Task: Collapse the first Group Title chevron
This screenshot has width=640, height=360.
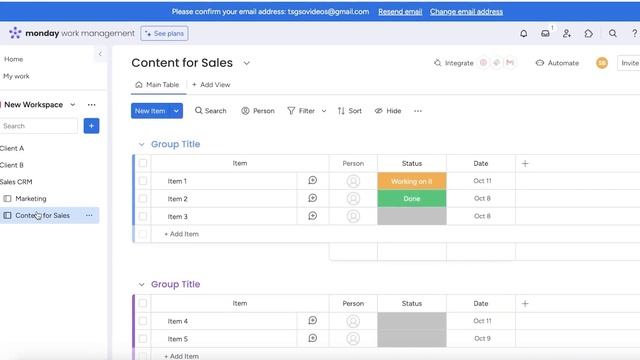Action: point(142,144)
